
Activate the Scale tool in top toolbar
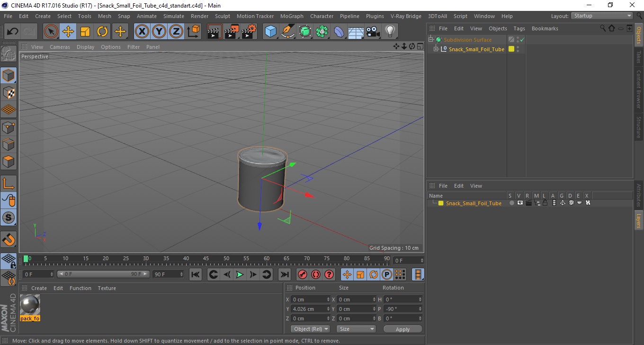(85, 32)
